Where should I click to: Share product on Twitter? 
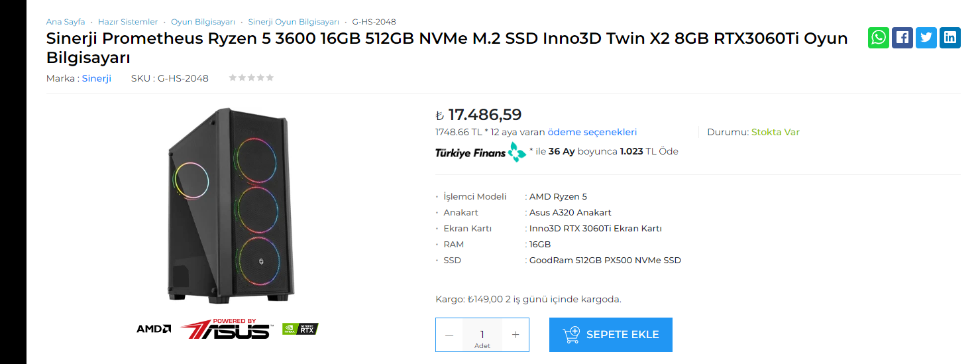(x=926, y=38)
